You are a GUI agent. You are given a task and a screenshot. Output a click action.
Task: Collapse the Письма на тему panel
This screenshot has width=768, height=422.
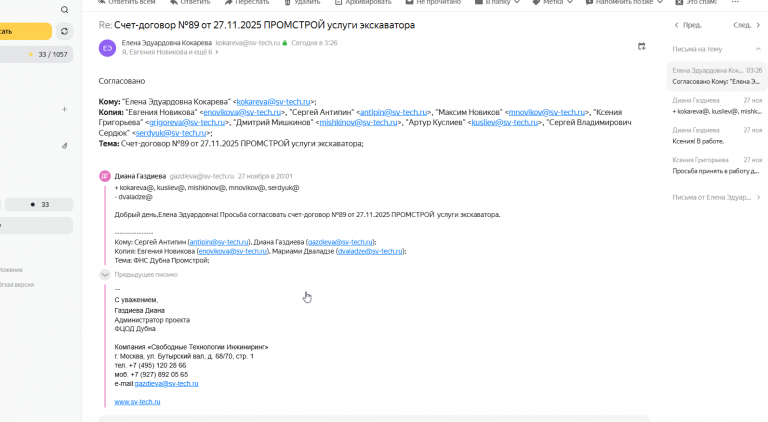(758, 49)
